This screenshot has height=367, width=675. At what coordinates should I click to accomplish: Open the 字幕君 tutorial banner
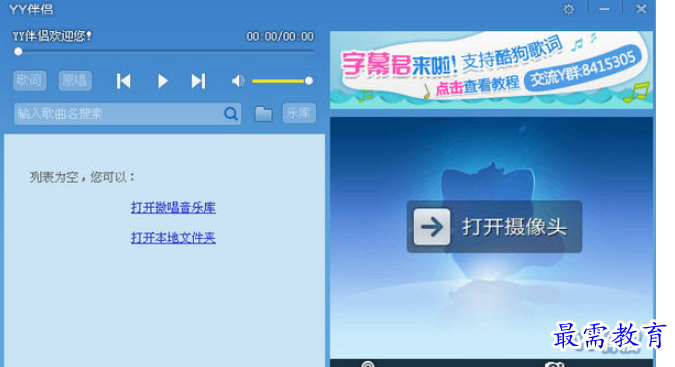491,70
